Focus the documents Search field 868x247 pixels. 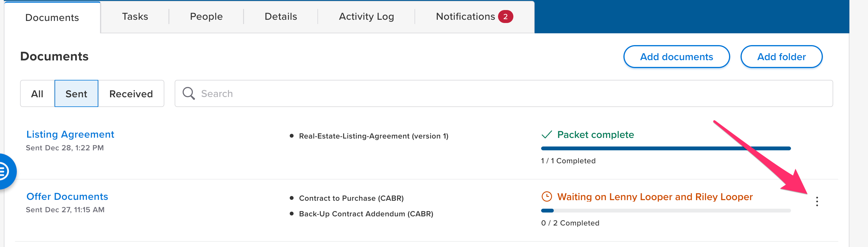tap(505, 93)
